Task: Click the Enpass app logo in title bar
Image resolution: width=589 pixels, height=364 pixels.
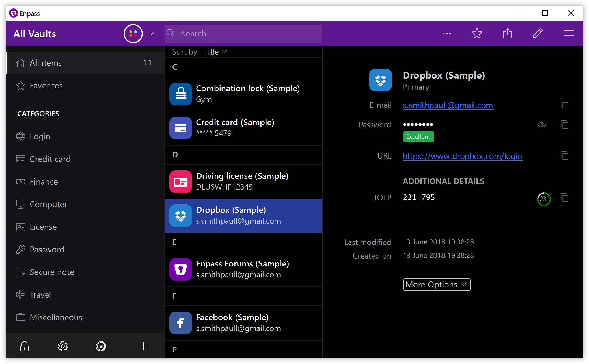Action: tap(14, 13)
